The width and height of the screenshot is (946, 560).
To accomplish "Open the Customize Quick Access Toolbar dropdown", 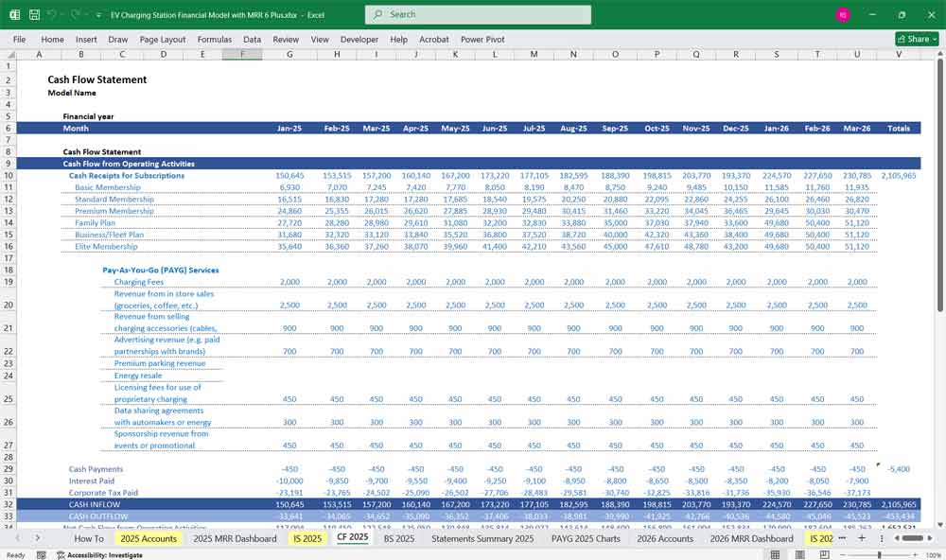I will (x=97, y=14).
